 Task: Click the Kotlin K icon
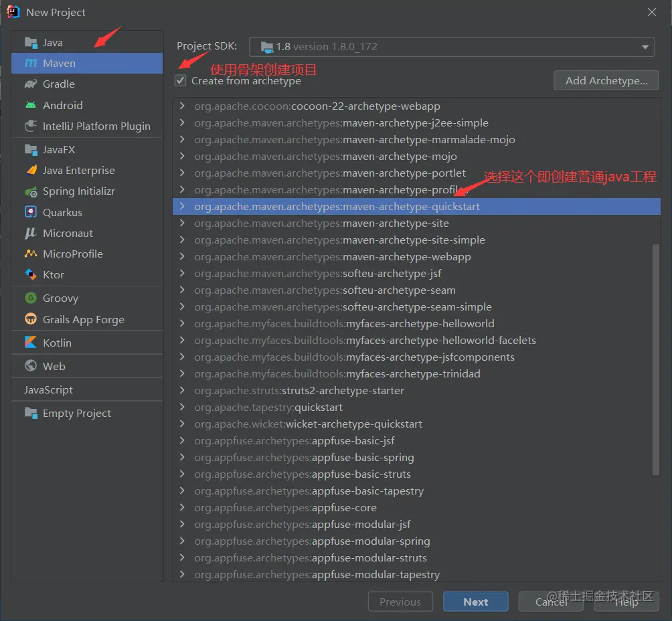click(x=31, y=342)
